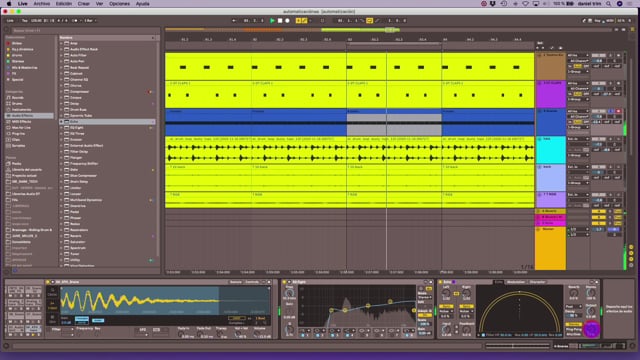Image resolution: width=640 pixels, height=360 pixels.
Task: Open Spotlight search in the macOS menu bar
Action: (x=609, y=4)
